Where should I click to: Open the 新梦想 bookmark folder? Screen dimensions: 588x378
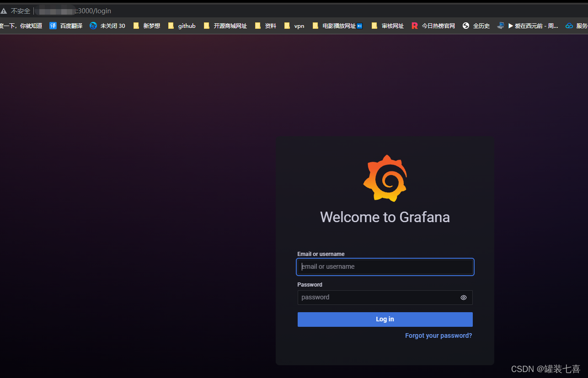[x=146, y=26]
